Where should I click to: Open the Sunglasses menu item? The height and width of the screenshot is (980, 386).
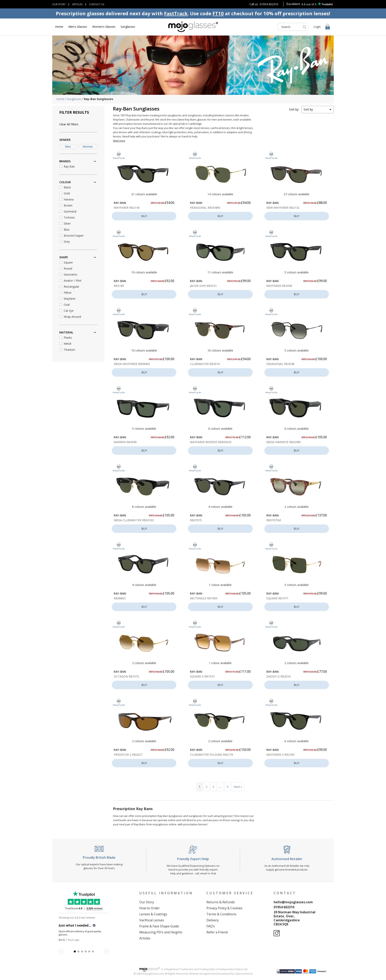127,27
